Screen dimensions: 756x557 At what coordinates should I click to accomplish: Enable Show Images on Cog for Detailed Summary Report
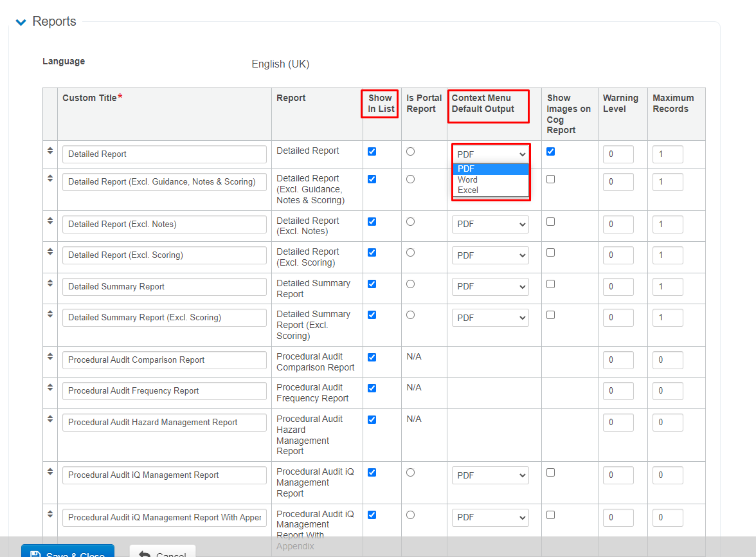(x=550, y=284)
